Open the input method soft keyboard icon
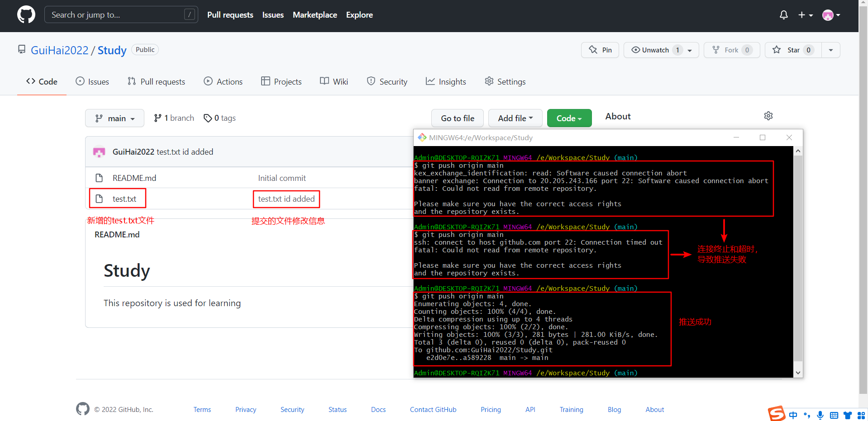 click(x=834, y=415)
